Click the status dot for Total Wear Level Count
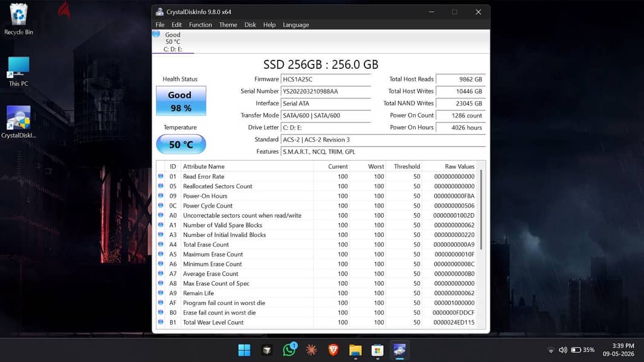Image resolution: width=644 pixels, height=362 pixels. tap(161, 322)
